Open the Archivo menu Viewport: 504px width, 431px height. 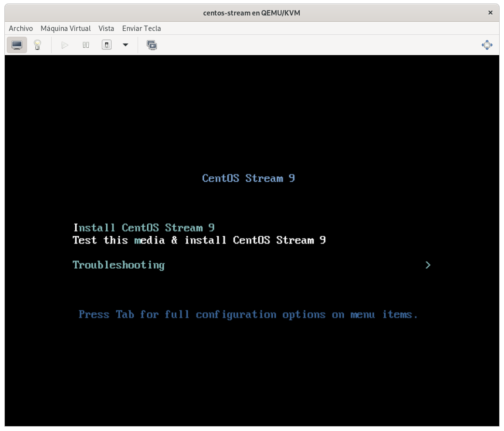click(21, 29)
